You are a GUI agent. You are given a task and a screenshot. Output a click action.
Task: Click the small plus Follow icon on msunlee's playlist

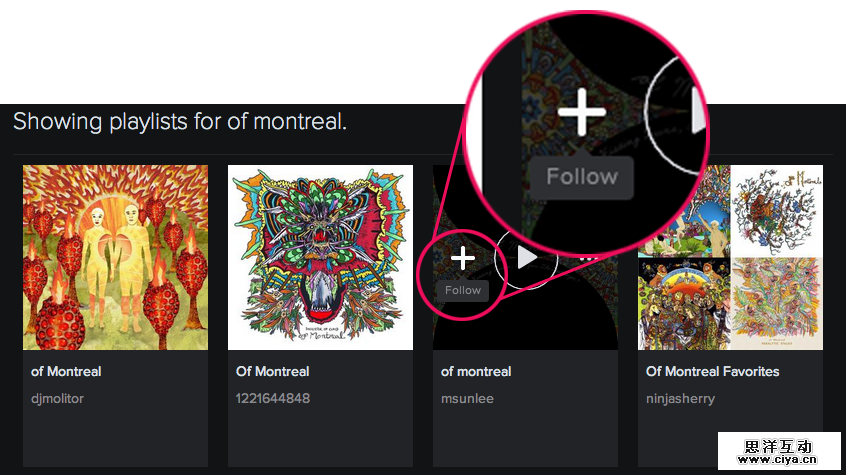click(x=462, y=259)
